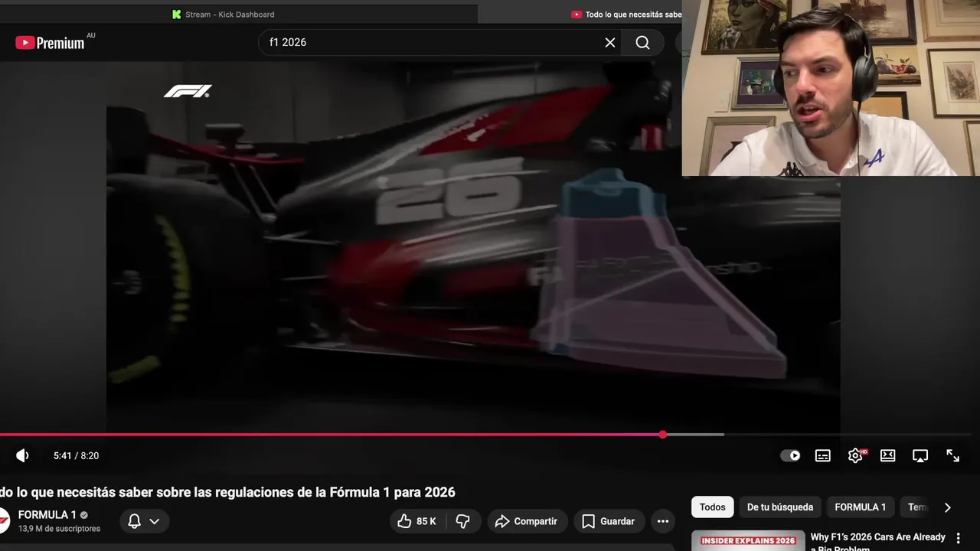
Task: Enable subtitles with the captions icon
Action: 823,455
